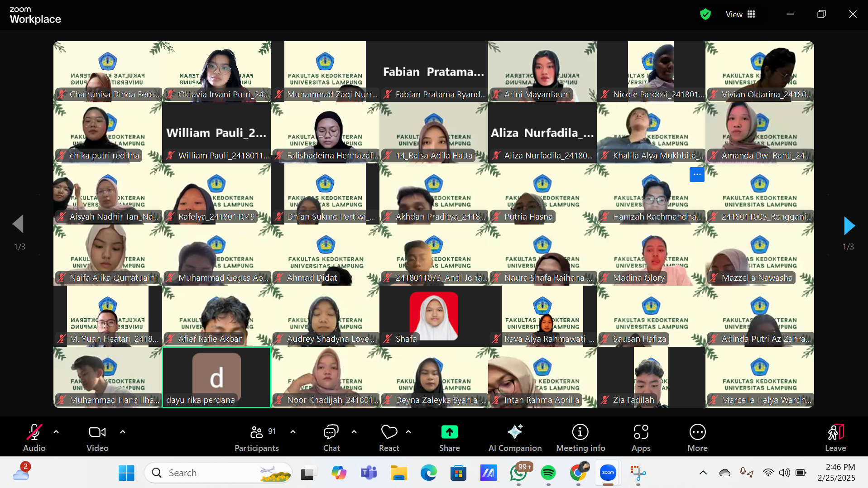Viewport: 868px width, 488px height.
Task: Show Meeting info
Action: pyautogui.click(x=580, y=437)
